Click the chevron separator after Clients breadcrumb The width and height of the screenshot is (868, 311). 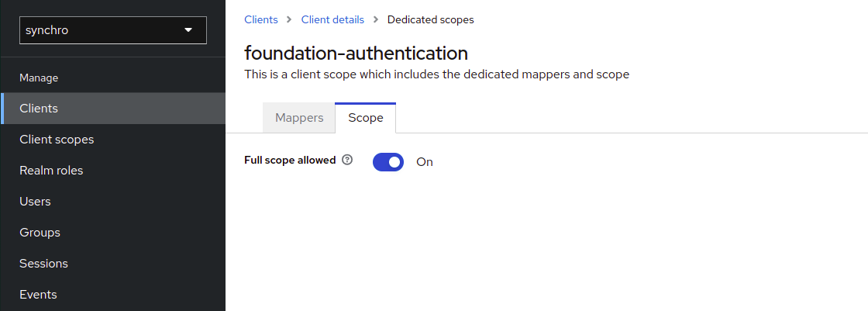click(288, 19)
